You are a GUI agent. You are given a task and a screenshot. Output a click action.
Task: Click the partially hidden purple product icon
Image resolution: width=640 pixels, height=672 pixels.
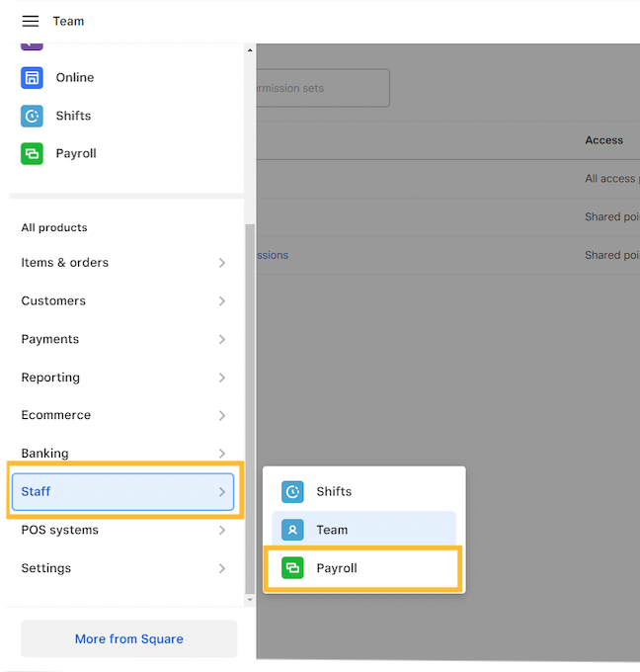(x=32, y=46)
